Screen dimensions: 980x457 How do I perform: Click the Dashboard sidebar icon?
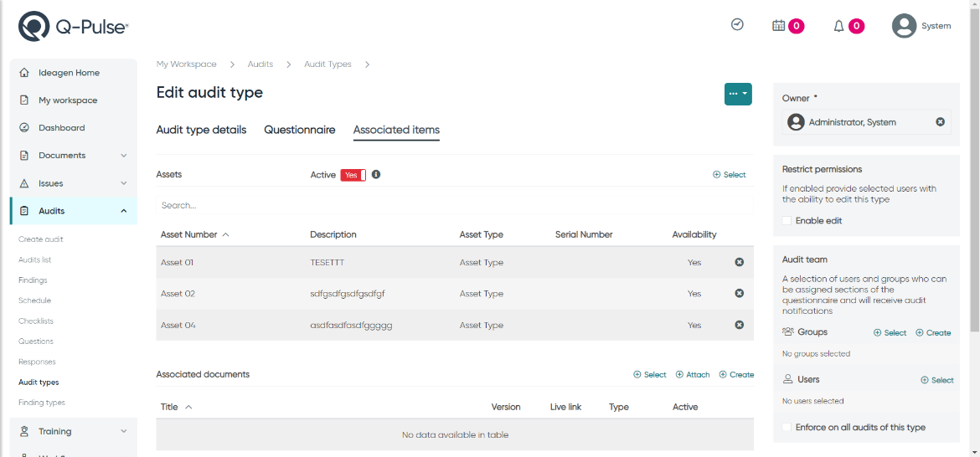pyautogui.click(x=24, y=127)
